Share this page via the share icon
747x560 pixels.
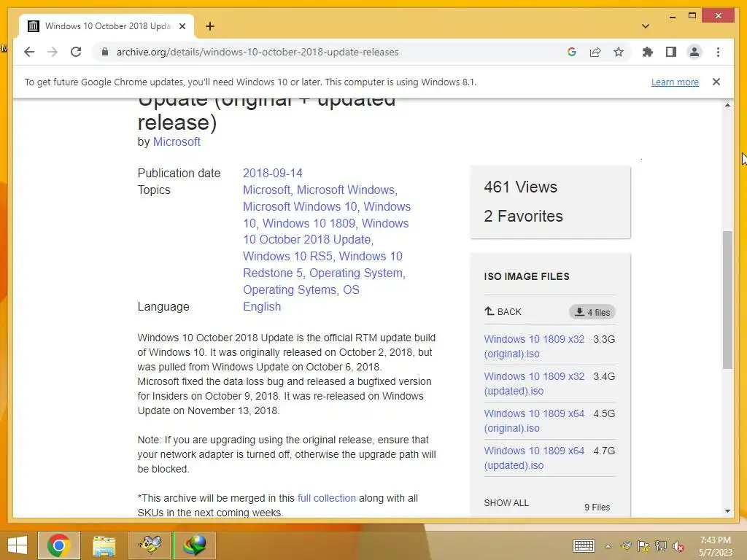coord(595,52)
